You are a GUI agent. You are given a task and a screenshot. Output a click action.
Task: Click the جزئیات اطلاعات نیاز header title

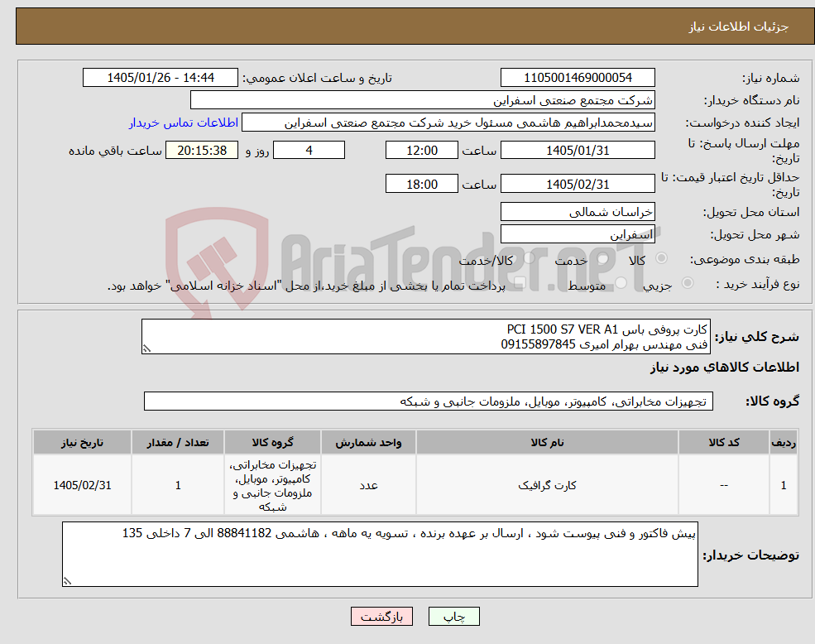pos(739,26)
